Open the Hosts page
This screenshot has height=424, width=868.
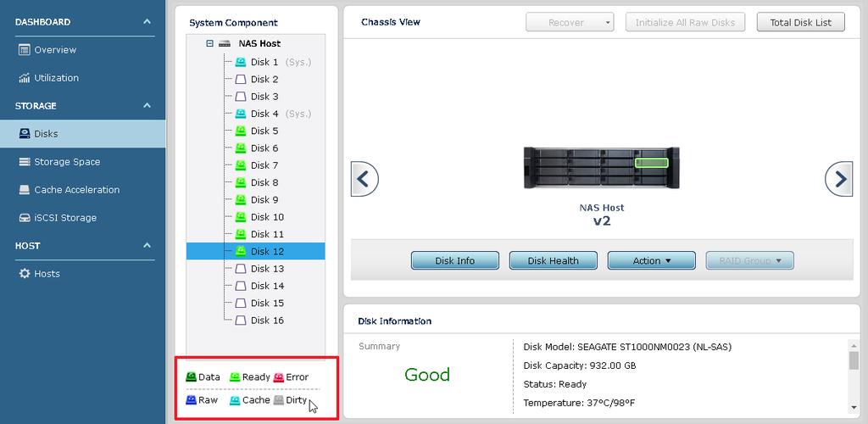83,273
